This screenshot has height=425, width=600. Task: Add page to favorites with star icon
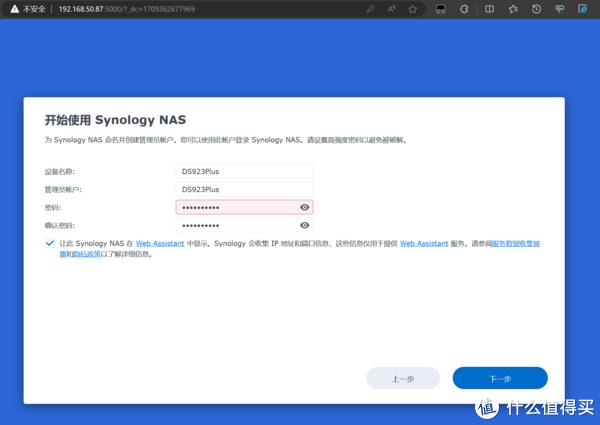point(412,9)
